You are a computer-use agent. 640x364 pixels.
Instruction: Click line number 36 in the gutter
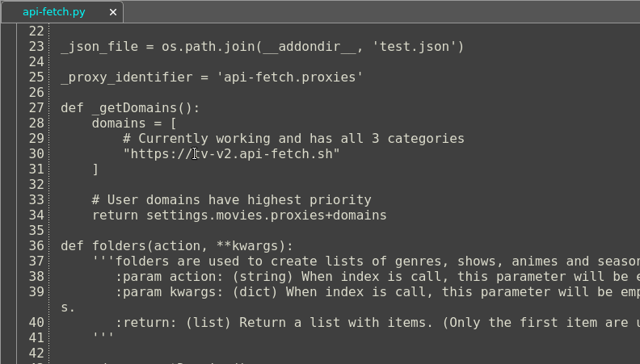coord(36,246)
